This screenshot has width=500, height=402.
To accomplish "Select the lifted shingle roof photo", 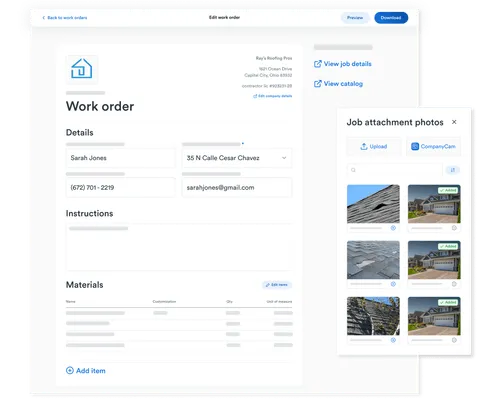I will [x=373, y=204].
